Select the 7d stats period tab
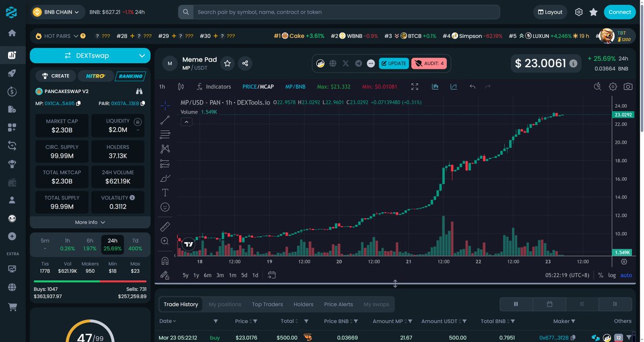Image resolution: width=644 pixels, height=342 pixels. tap(135, 244)
